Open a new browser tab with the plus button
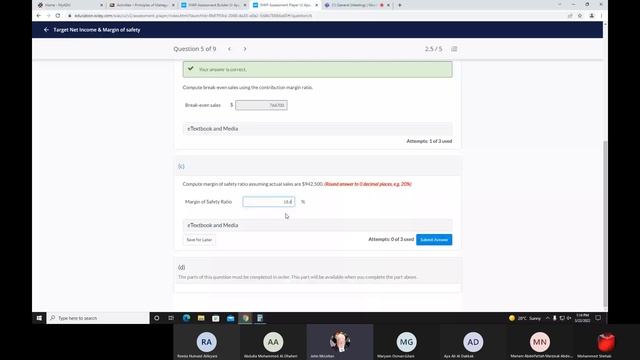 pos(400,5)
